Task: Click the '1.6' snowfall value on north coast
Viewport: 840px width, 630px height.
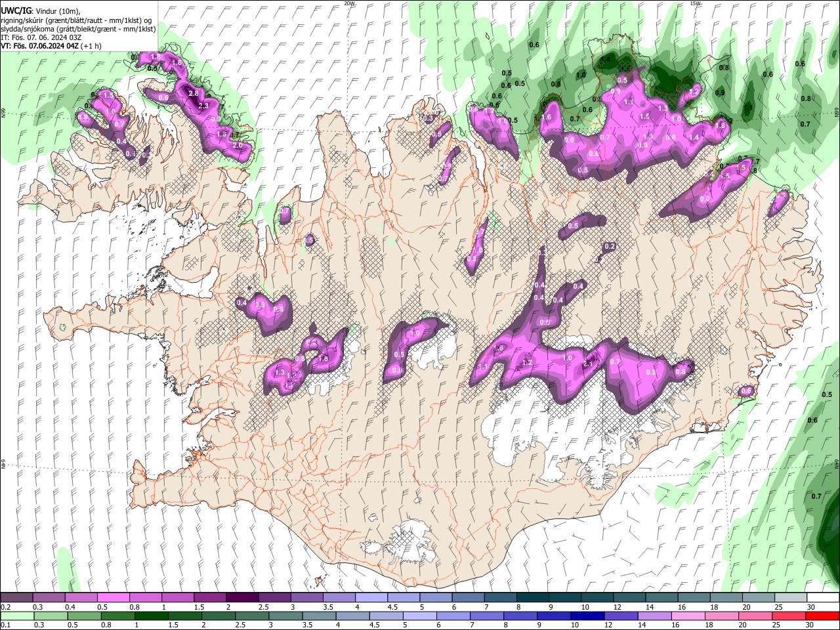Action: click(x=546, y=117)
